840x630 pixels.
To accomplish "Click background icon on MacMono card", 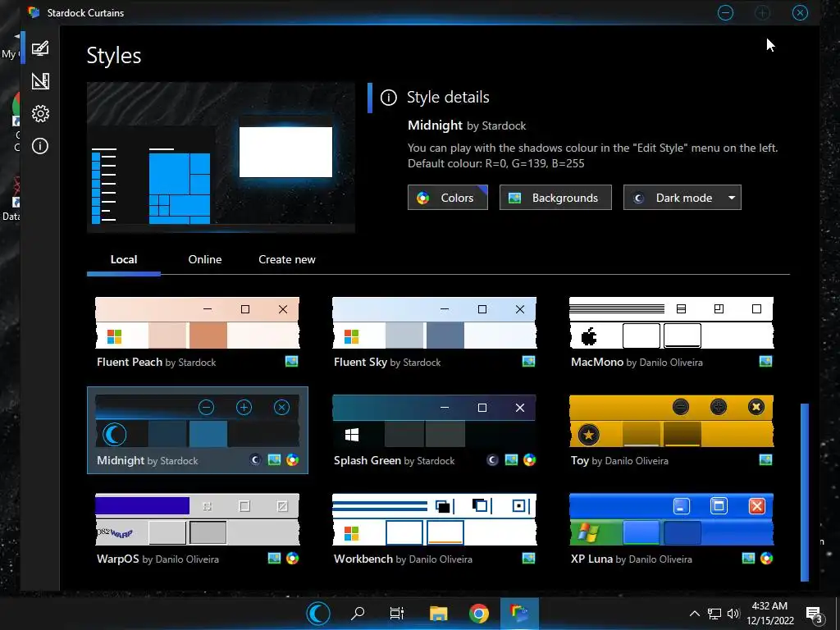I will pos(765,362).
